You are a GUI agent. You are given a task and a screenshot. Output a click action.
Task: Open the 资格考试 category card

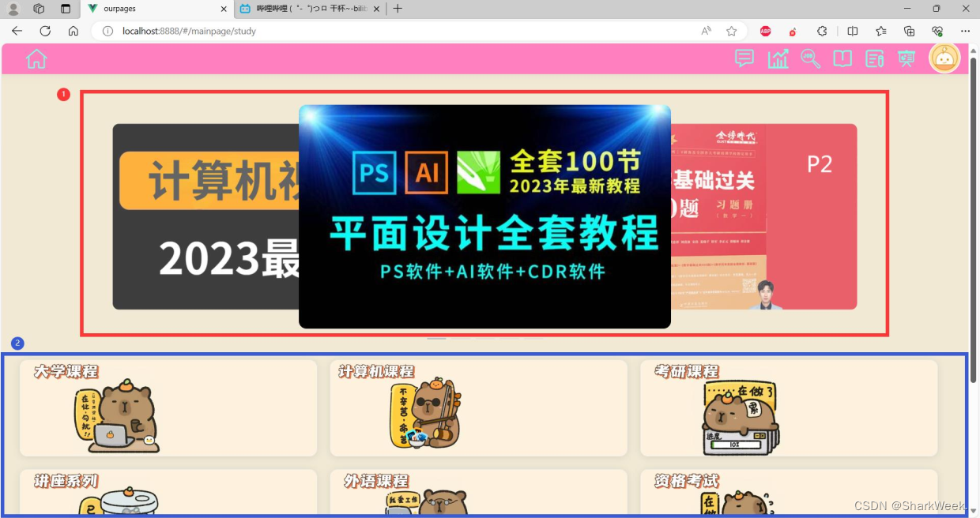click(789, 493)
